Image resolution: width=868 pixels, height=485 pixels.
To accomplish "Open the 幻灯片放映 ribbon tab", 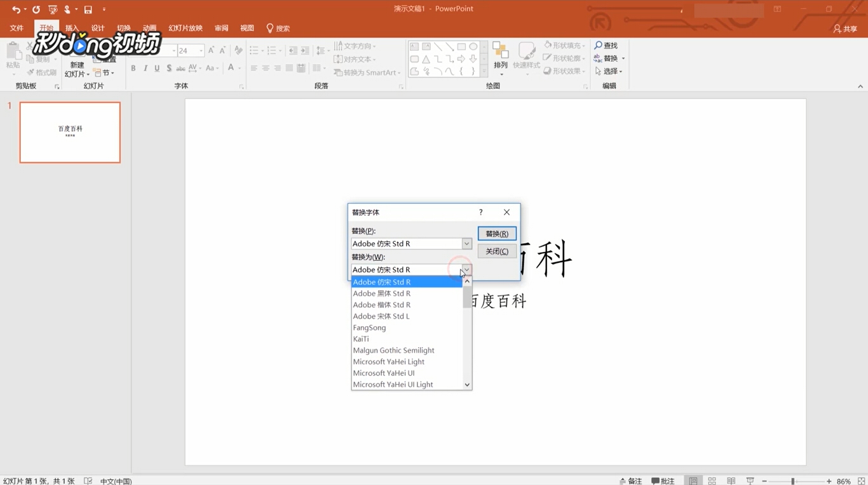I will (x=185, y=28).
